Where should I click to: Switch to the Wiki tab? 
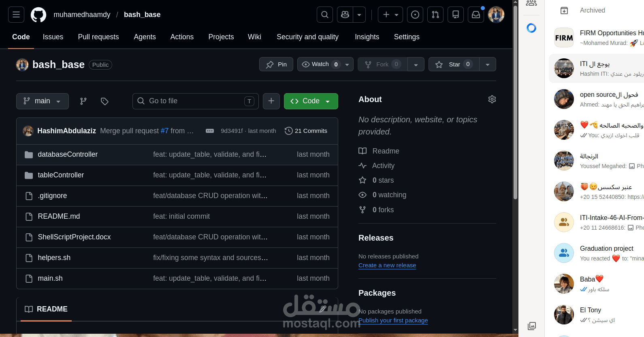coord(254,37)
